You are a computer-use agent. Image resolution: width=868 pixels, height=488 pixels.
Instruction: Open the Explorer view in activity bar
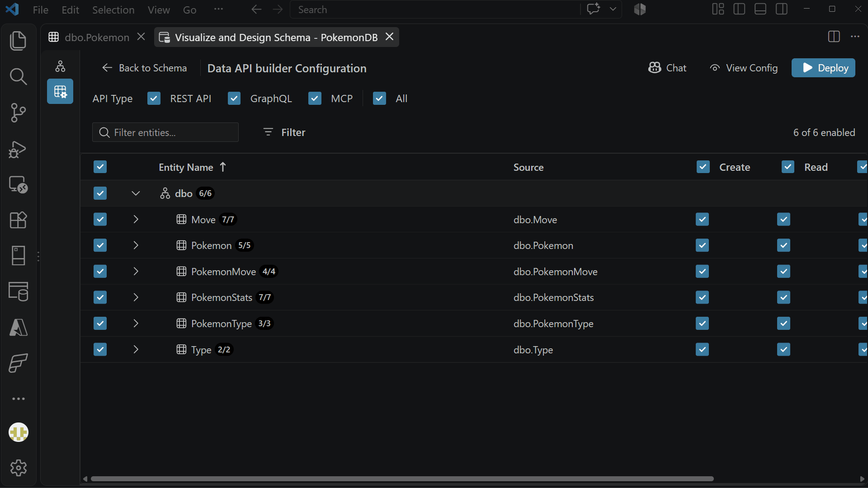point(18,41)
